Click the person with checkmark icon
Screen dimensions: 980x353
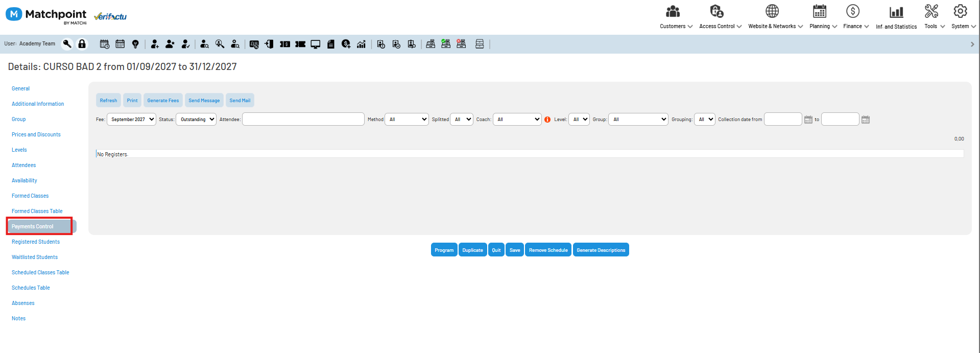(185, 44)
